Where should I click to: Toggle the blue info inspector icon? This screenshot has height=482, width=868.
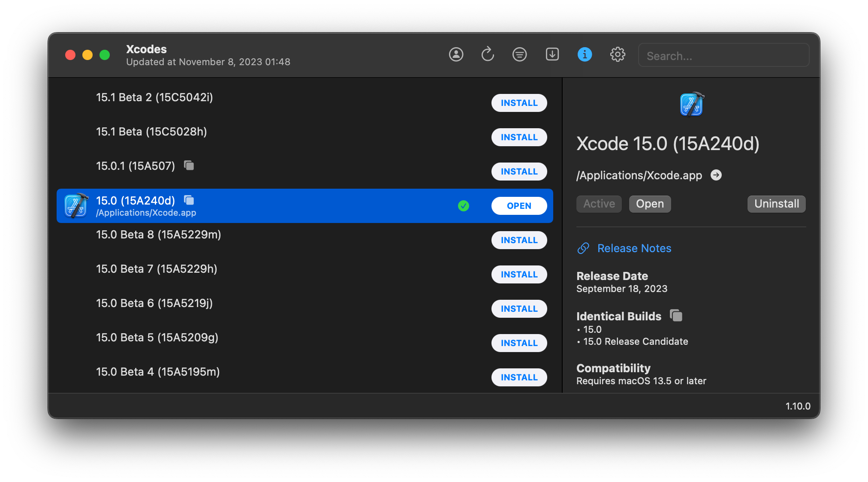(x=585, y=54)
